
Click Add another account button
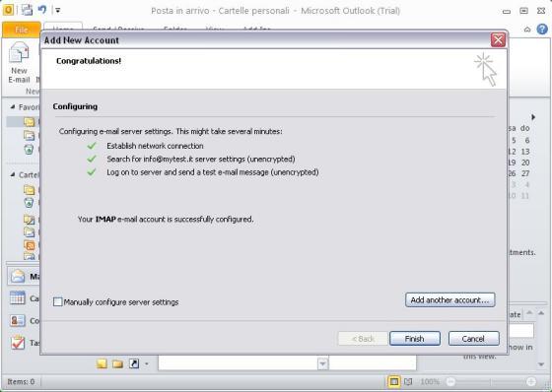[x=449, y=299]
